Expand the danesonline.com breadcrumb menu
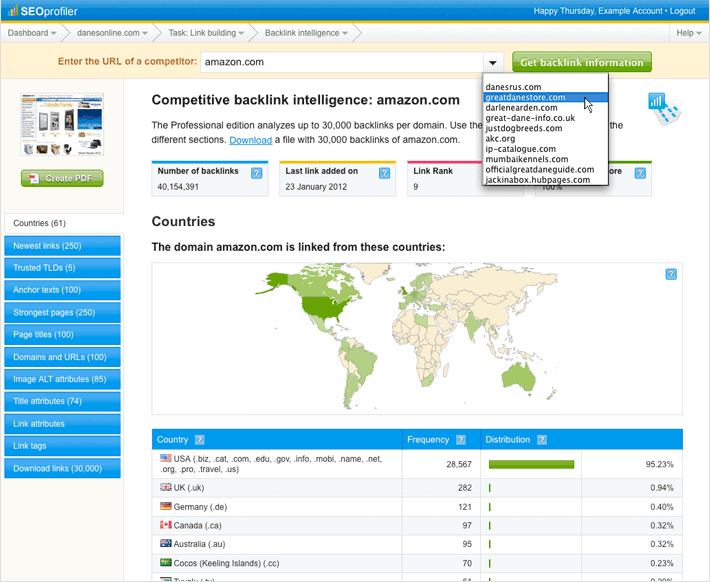The height and width of the screenshot is (582, 710). tap(112, 33)
